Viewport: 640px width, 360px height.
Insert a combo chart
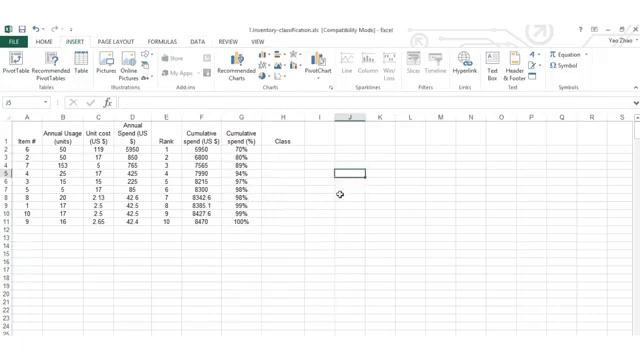tap(293, 65)
